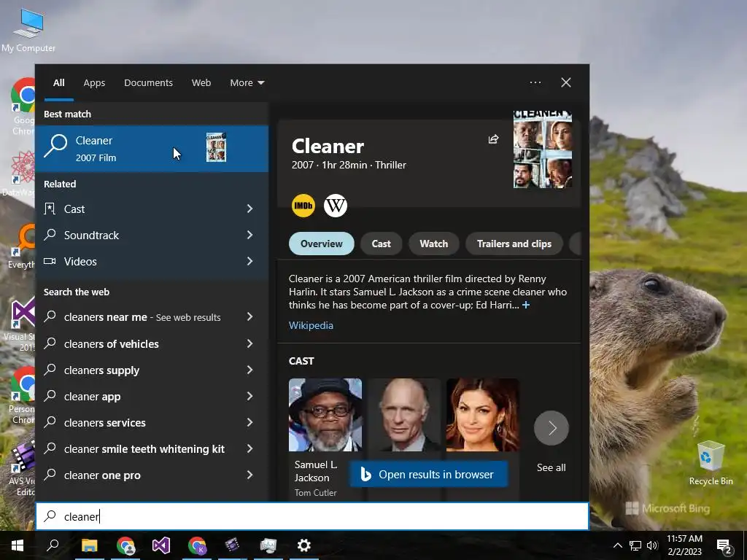
Task: Switch to the Apps tab
Action: [94, 83]
